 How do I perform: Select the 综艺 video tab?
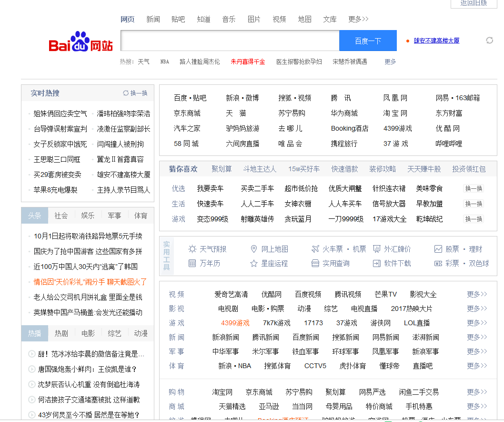(x=114, y=333)
